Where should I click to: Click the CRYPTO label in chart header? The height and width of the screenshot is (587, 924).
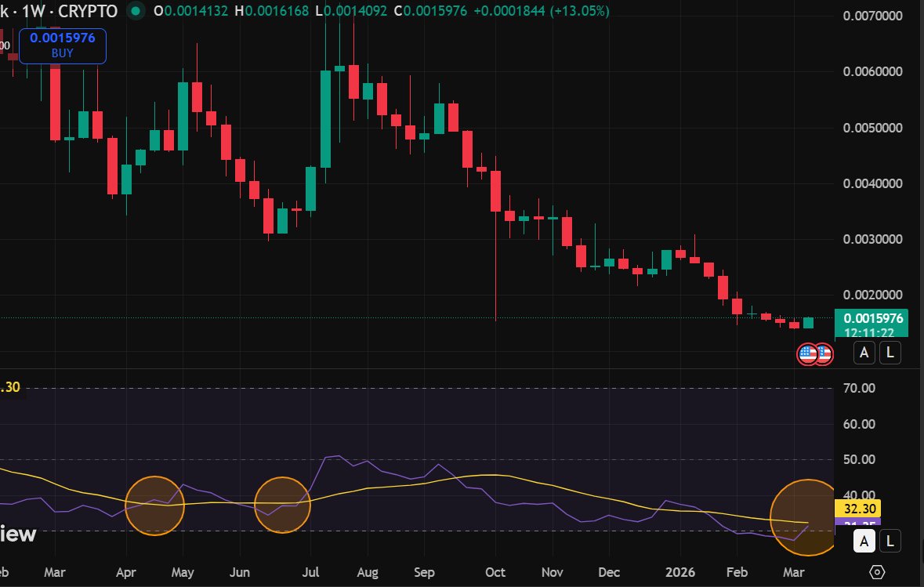88,11
